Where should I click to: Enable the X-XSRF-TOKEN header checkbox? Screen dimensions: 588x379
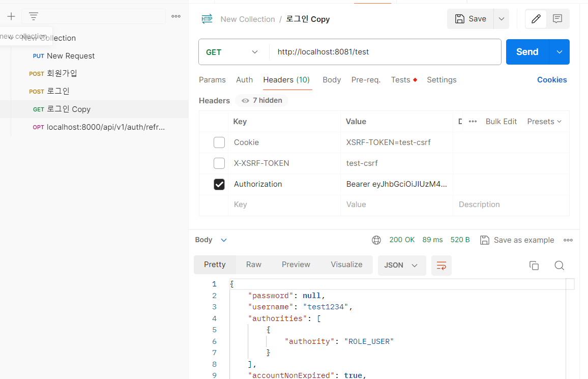219,163
